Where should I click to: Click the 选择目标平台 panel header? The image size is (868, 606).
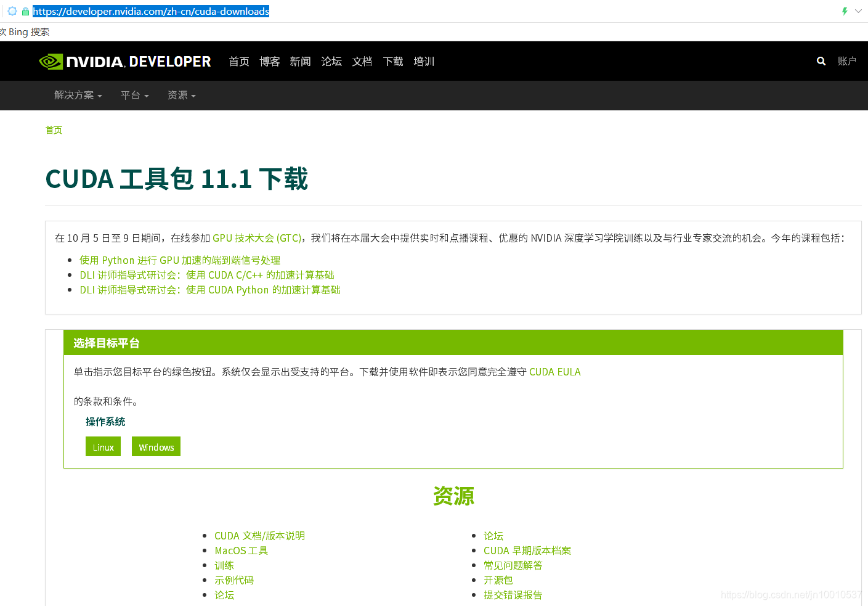(x=453, y=343)
